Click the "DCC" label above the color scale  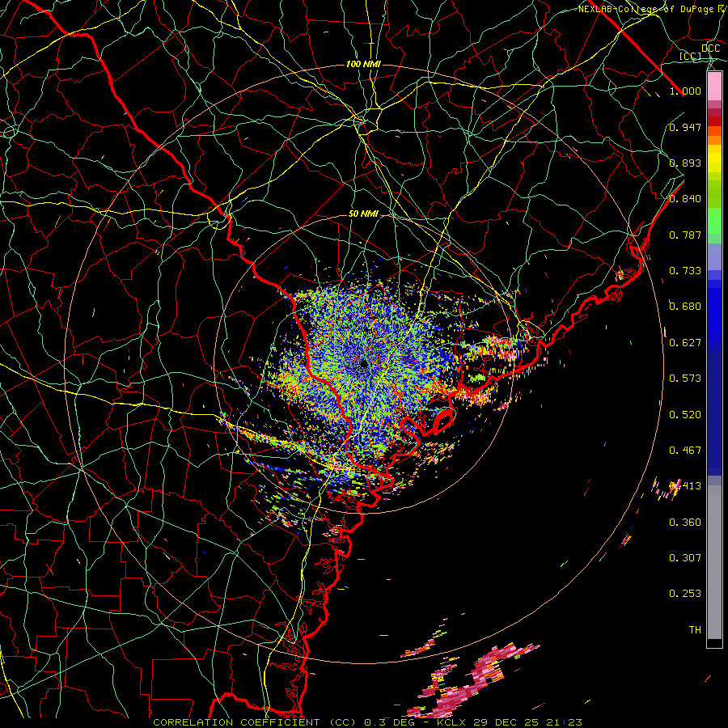(x=710, y=49)
